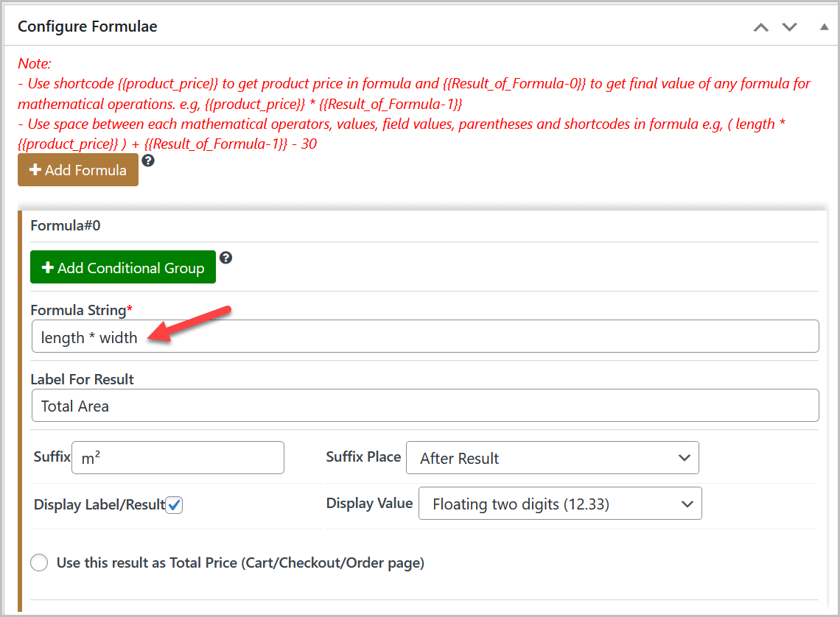Click the help icon next to Add Formula
This screenshot has height=617, width=840.
(x=148, y=161)
